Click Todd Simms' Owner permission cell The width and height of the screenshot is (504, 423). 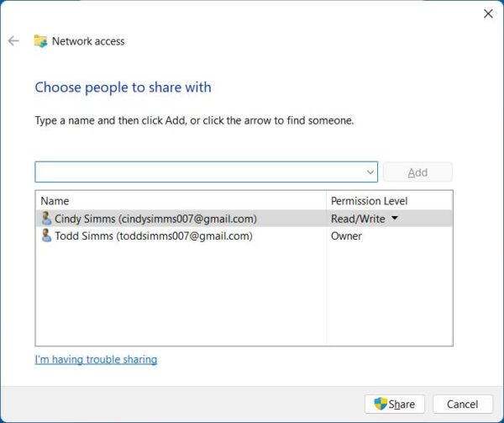[x=347, y=236]
